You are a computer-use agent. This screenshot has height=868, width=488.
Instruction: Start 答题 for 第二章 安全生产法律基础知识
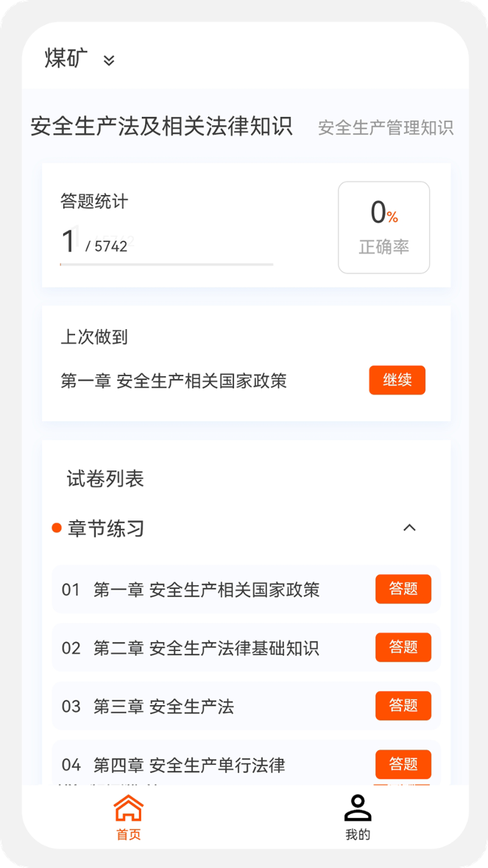(403, 648)
